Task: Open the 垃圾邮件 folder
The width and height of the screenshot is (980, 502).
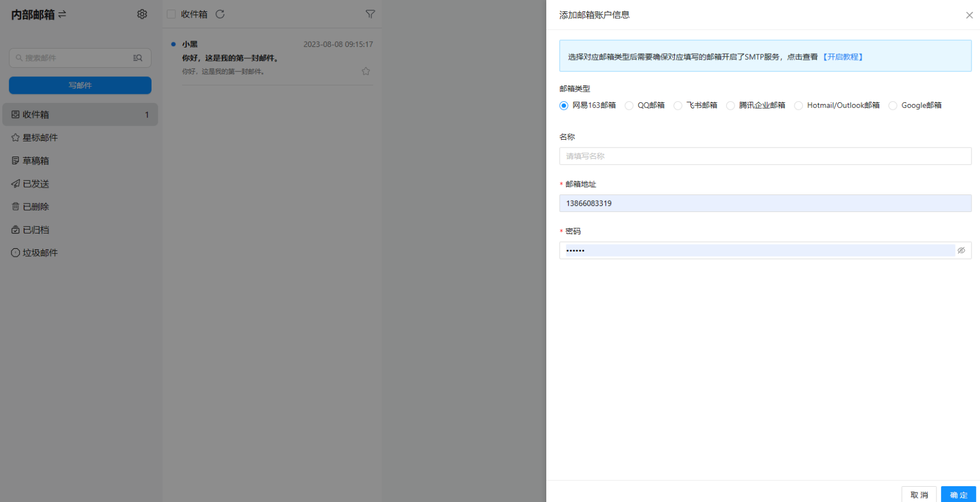Action: pos(40,253)
